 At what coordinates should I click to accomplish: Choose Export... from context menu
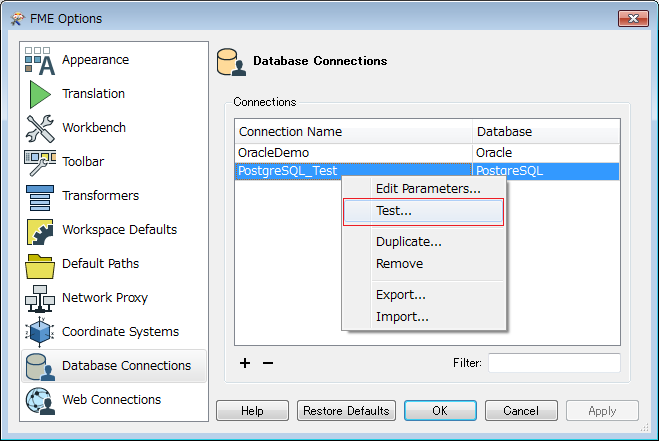(x=424, y=295)
